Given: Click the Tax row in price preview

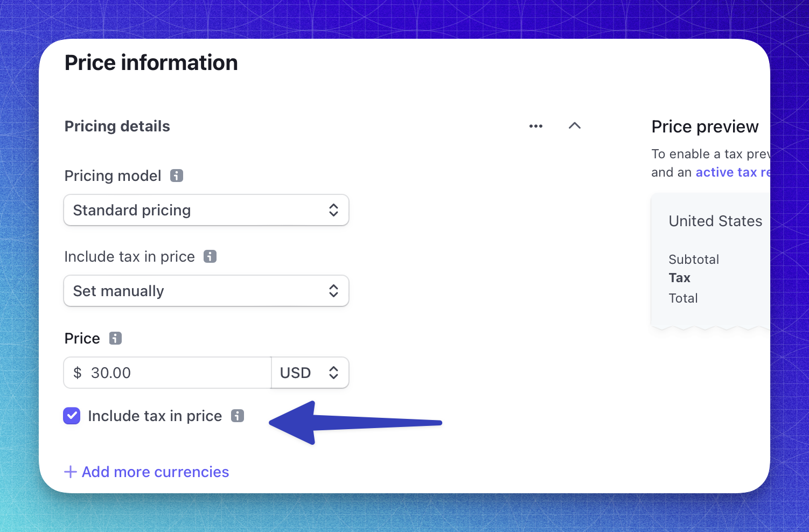Looking at the screenshot, I should coord(680,278).
